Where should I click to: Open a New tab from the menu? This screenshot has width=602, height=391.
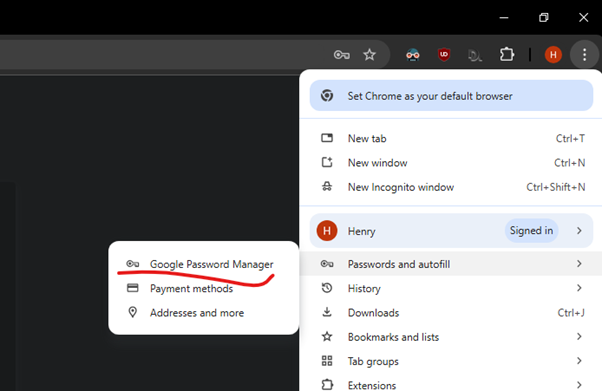pyautogui.click(x=451, y=138)
